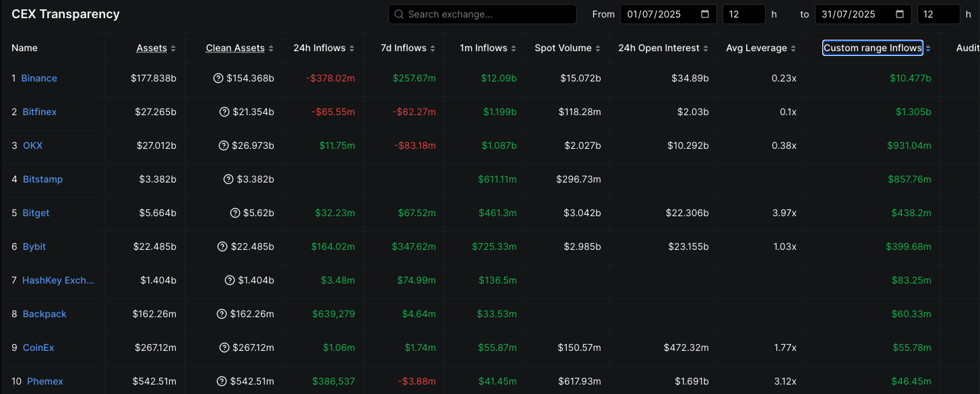
Task: Open the Bybit exchange link
Action: tap(34, 247)
